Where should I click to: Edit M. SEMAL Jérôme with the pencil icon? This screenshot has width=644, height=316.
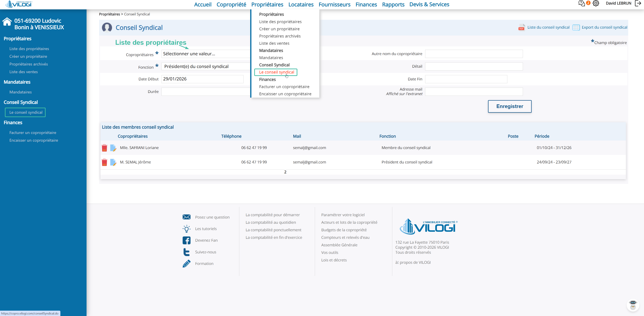pyautogui.click(x=113, y=162)
